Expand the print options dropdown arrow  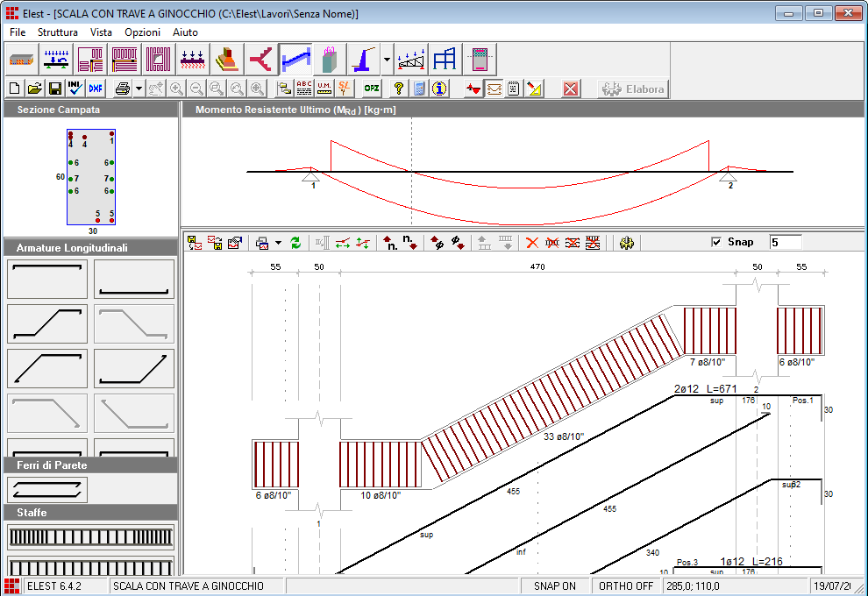[139, 89]
